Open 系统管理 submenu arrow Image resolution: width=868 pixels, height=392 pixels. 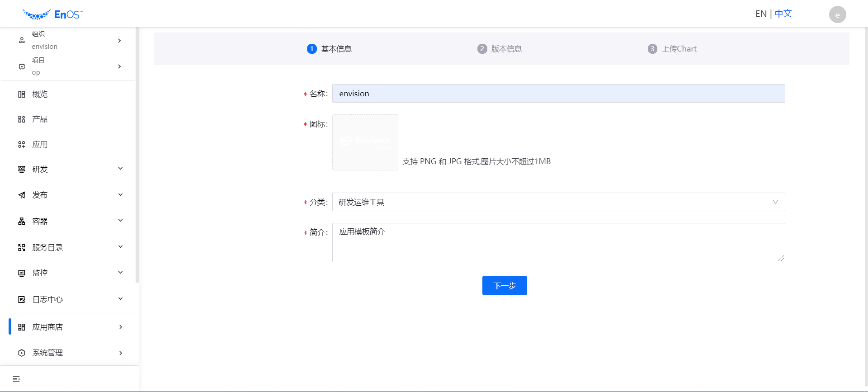(x=121, y=353)
